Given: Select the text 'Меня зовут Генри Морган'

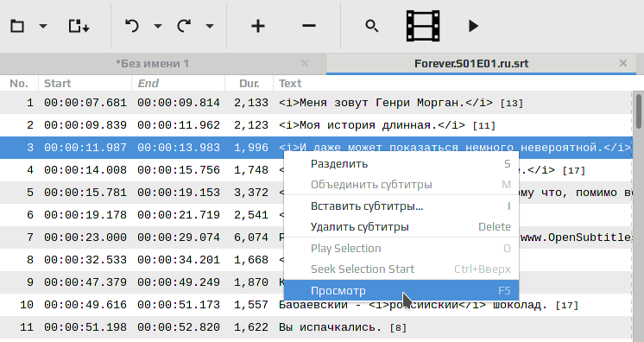Looking at the screenshot, I should [378, 103].
